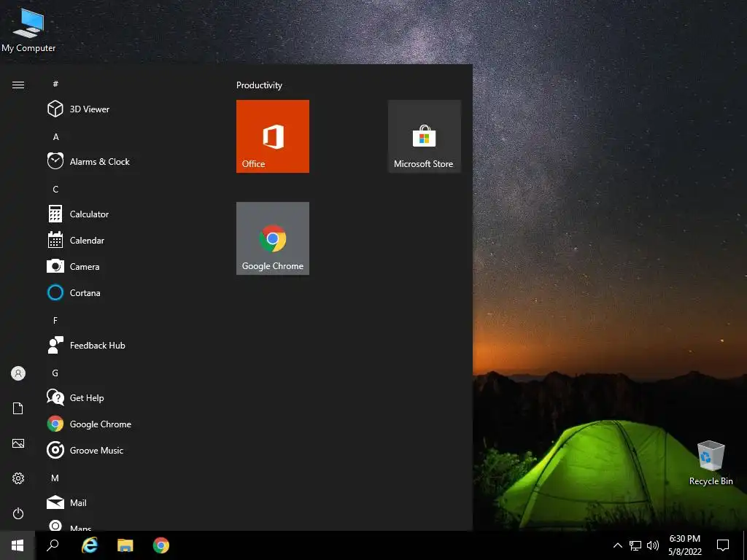Show hidden system tray icons
Image resolution: width=747 pixels, height=560 pixels.
(617, 545)
